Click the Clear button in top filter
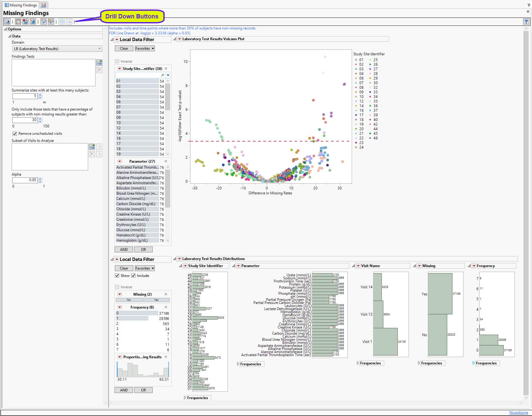 (x=124, y=49)
